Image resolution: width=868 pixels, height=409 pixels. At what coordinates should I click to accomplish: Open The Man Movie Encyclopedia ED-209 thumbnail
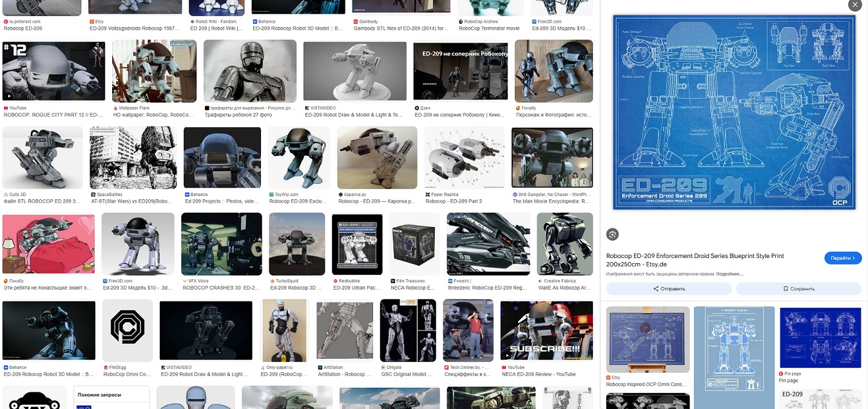pos(552,157)
